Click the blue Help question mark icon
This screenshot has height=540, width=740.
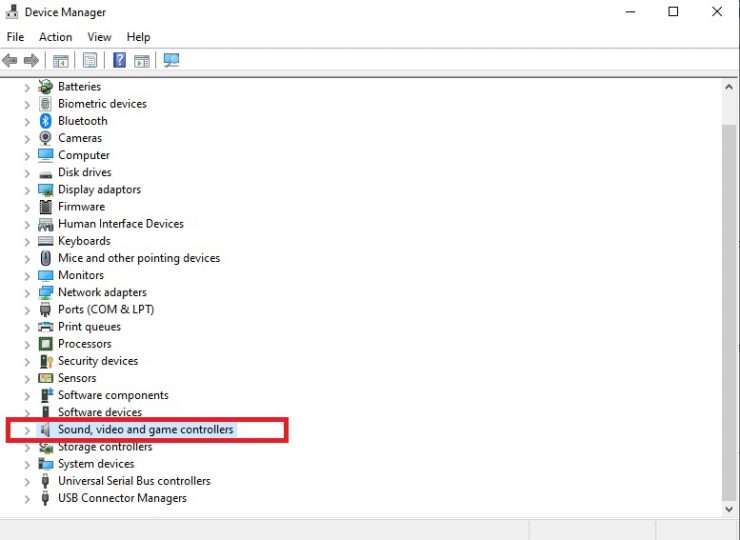(119, 60)
